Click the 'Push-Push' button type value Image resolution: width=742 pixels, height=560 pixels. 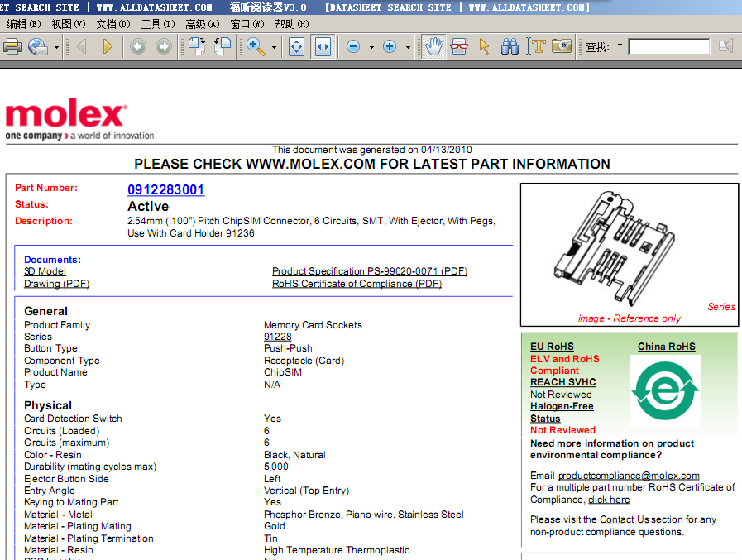(x=288, y=348)
